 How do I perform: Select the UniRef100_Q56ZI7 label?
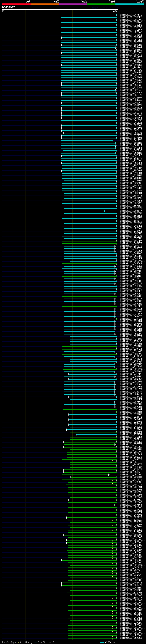pos(131,211)
